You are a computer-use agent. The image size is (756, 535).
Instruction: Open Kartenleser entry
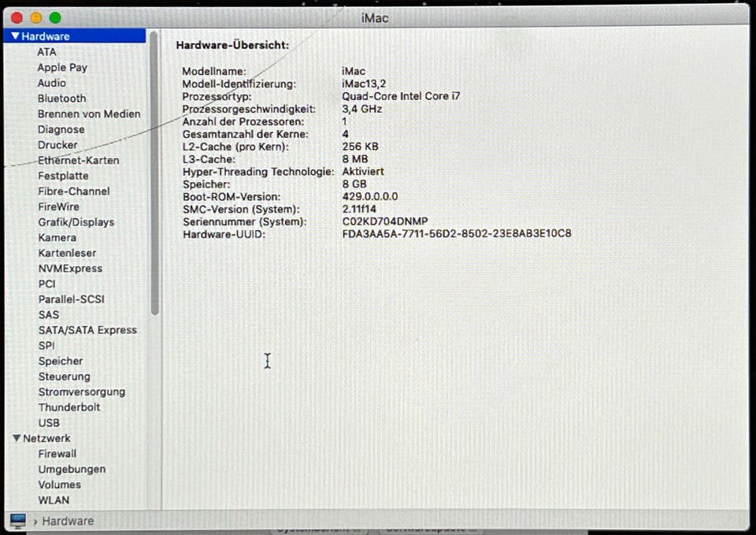[x=67, y=253]
